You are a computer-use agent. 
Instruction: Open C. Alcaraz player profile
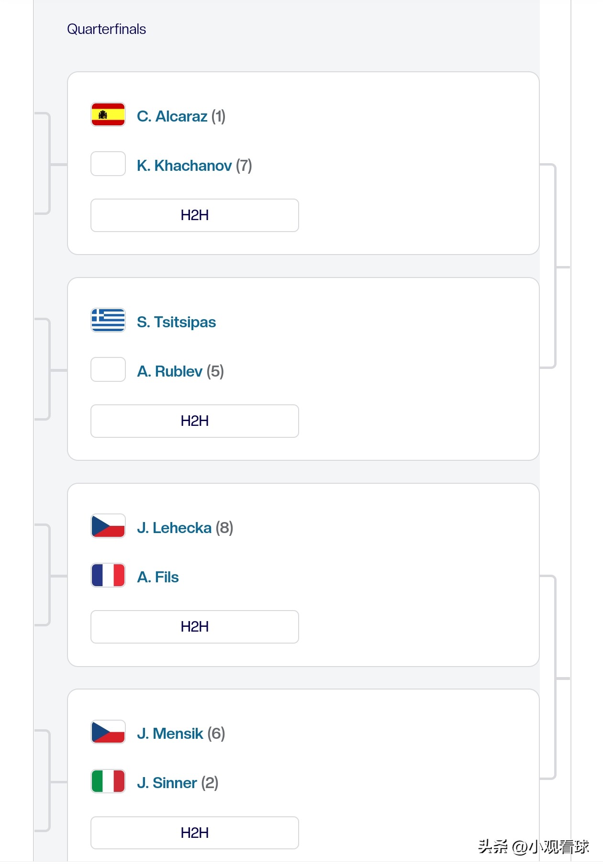[172, 116]
